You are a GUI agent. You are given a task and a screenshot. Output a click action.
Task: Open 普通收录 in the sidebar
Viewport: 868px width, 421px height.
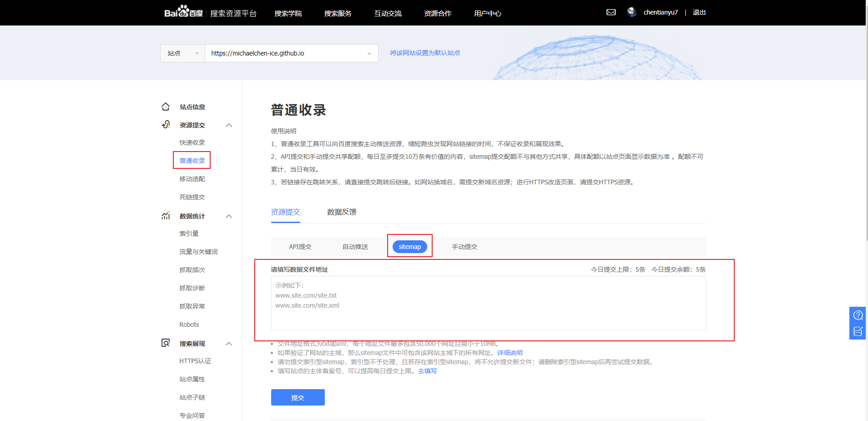tap(192, 161)
